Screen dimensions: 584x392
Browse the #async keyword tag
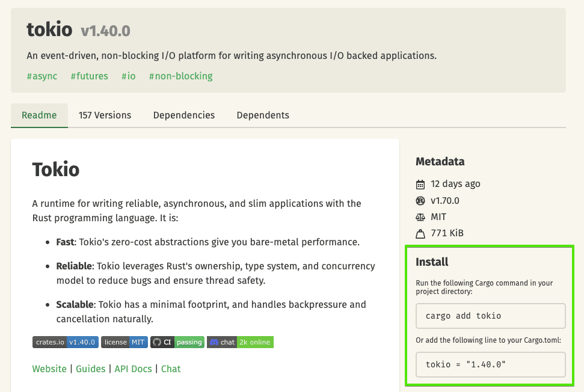tap(42, 76)
